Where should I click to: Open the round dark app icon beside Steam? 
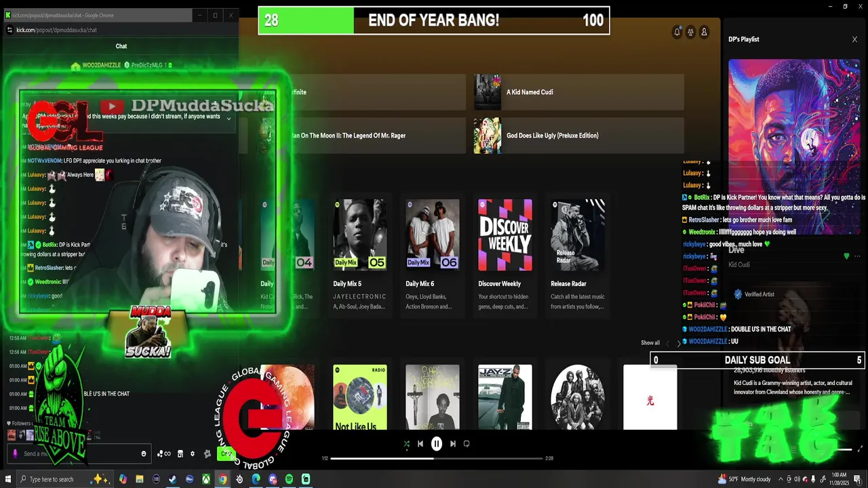pos(156,479)
